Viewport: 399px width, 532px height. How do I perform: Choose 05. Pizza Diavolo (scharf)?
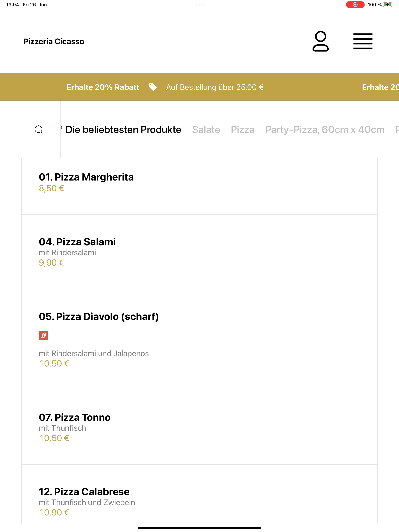pyautogui.click(x=199, y=340)
